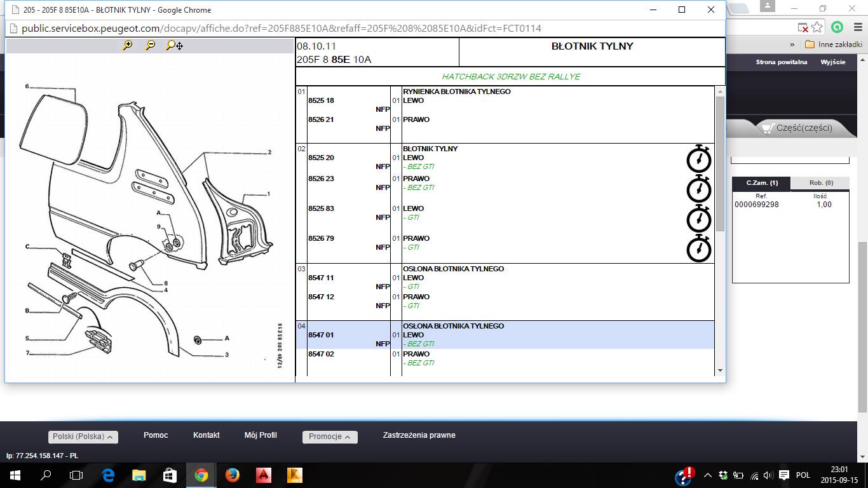This screenshot has height=488, width=868.
Task: Switch to the Rob. (0) tab
Action: coord(820,183)
